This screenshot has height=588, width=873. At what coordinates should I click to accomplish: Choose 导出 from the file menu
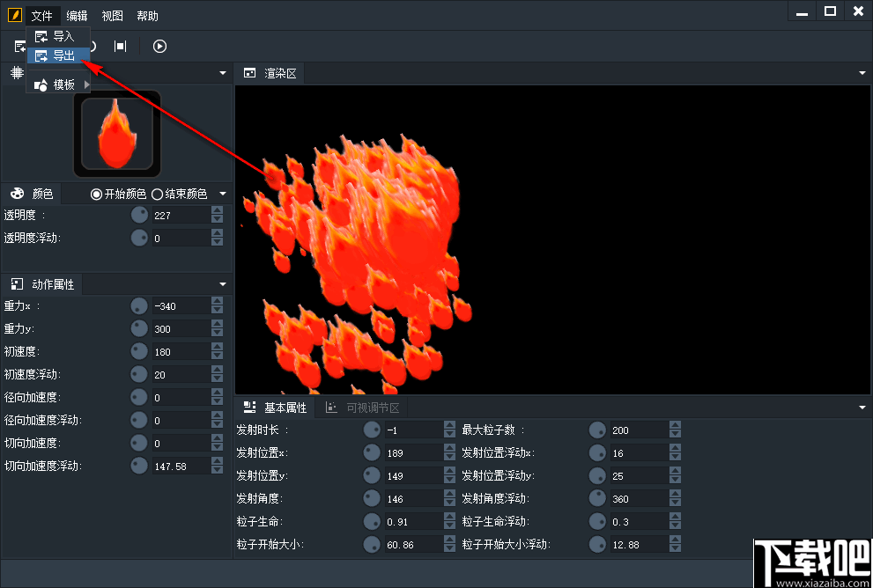point(58,55)
